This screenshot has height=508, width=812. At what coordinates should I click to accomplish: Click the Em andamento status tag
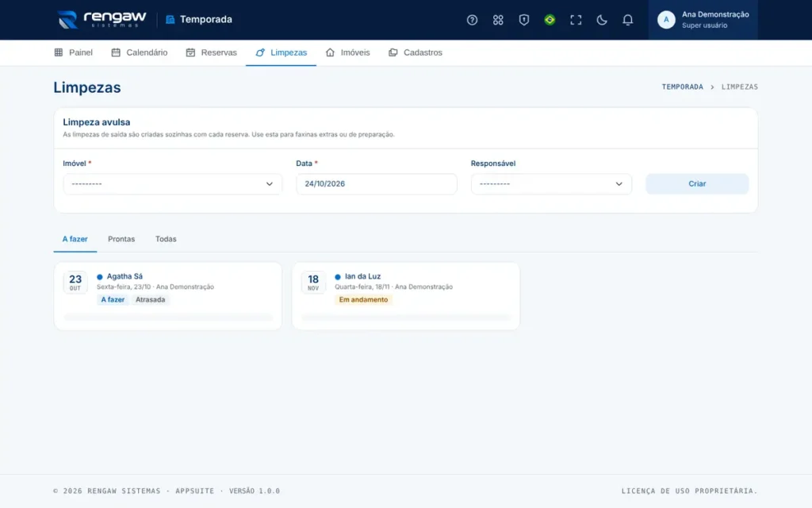click(x=363, y=299)
